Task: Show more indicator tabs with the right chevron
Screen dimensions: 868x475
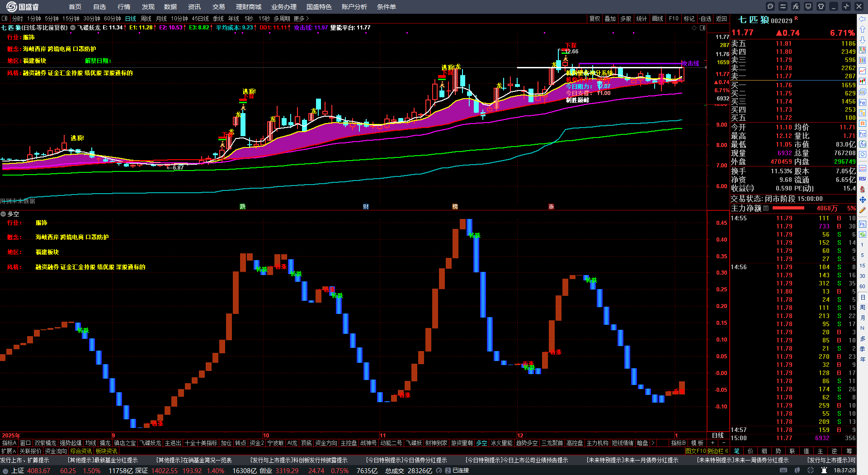Action: [x=652, y=443]
